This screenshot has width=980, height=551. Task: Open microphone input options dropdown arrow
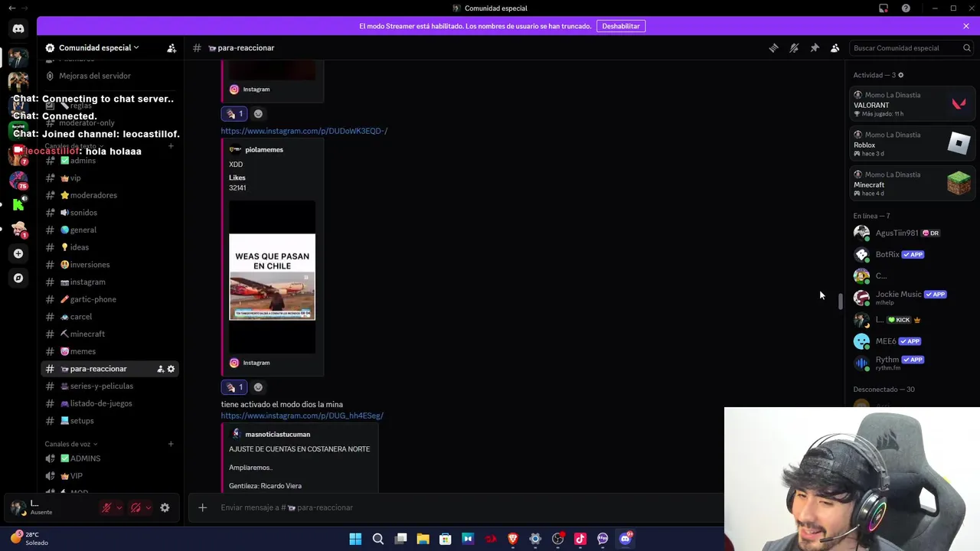click(x=119, y=507)
